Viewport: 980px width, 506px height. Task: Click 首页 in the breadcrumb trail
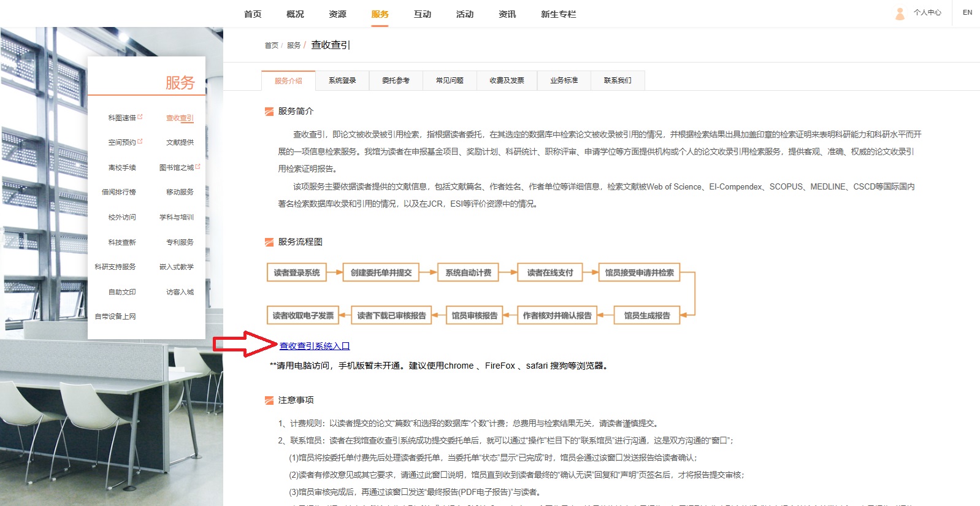coord(271,45)
